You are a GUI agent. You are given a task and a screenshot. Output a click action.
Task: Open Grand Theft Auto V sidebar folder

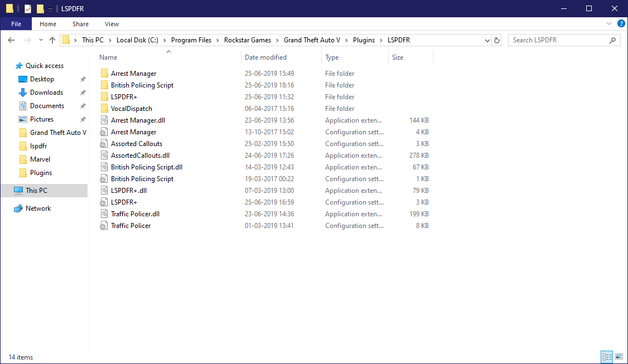[x=58, y=133]
